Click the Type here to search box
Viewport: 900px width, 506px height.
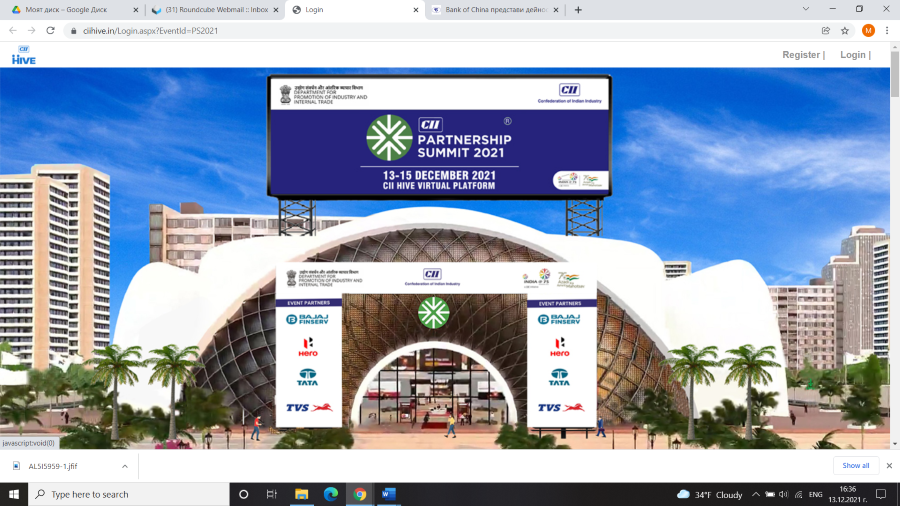pyautogui.click(x=129, y=494)
